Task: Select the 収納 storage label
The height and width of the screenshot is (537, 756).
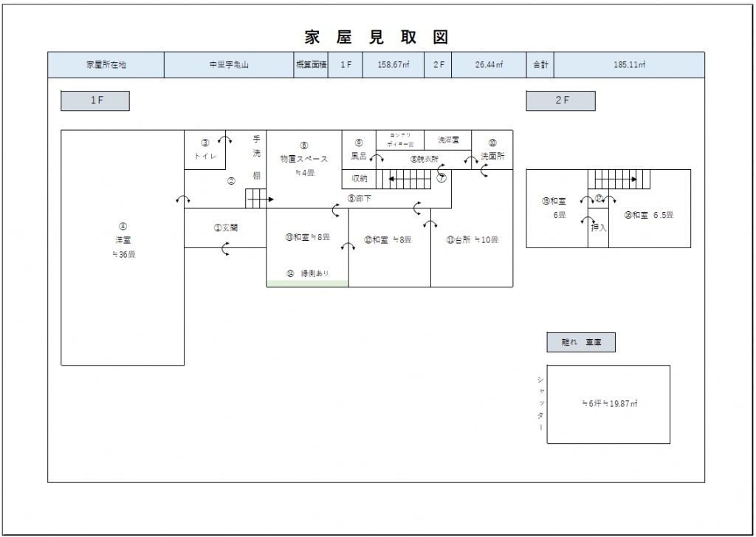Action: pyautogui.click(x=360, y=178)
